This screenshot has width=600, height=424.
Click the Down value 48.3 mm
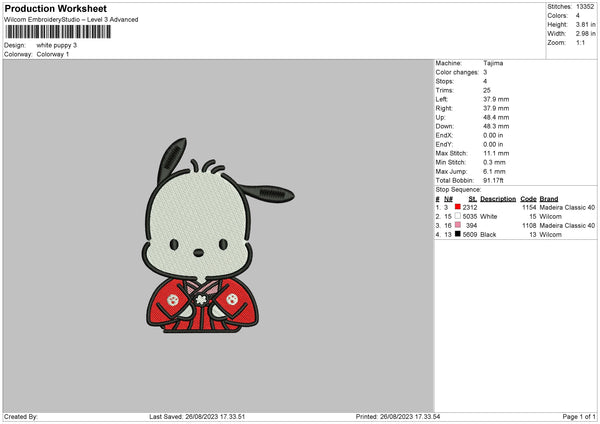pos(496,126)
